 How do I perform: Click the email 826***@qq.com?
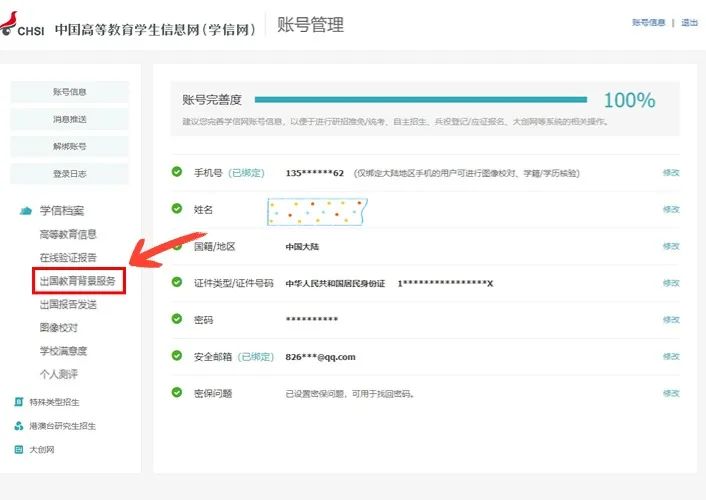point(320,357)
